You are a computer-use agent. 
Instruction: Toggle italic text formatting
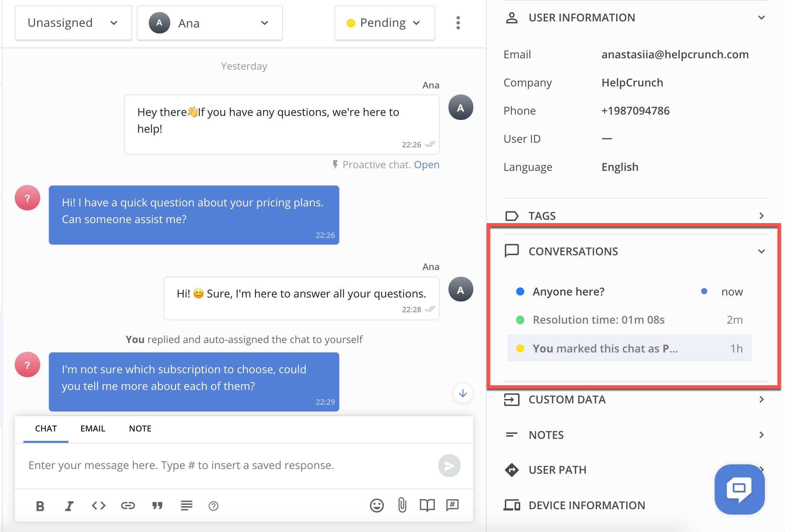point(69,506)
